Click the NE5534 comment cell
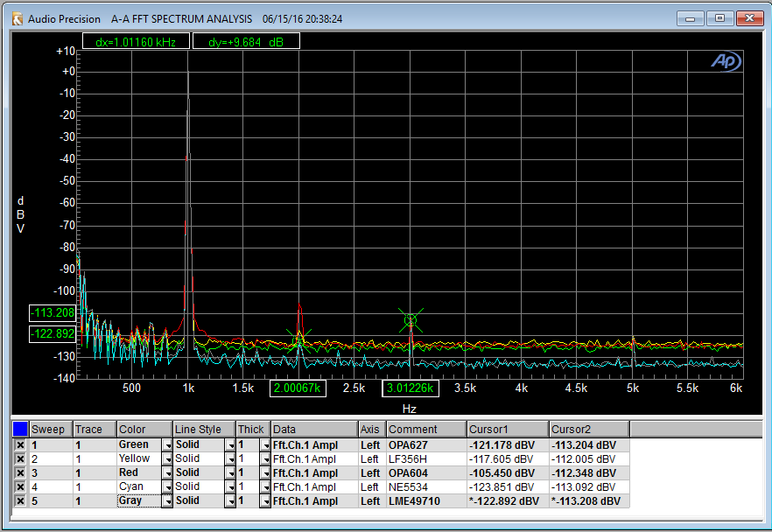The width and height of the screenshot is (772, 532). (426, 486)
